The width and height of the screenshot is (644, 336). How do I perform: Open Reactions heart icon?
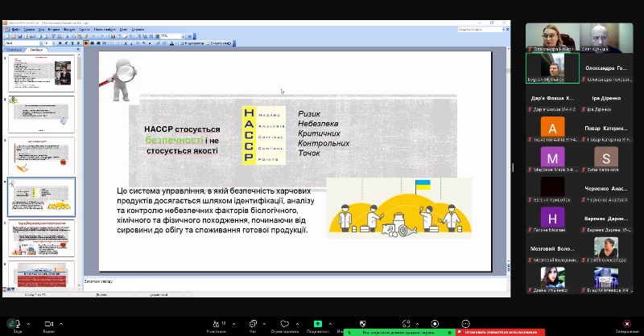283,323
